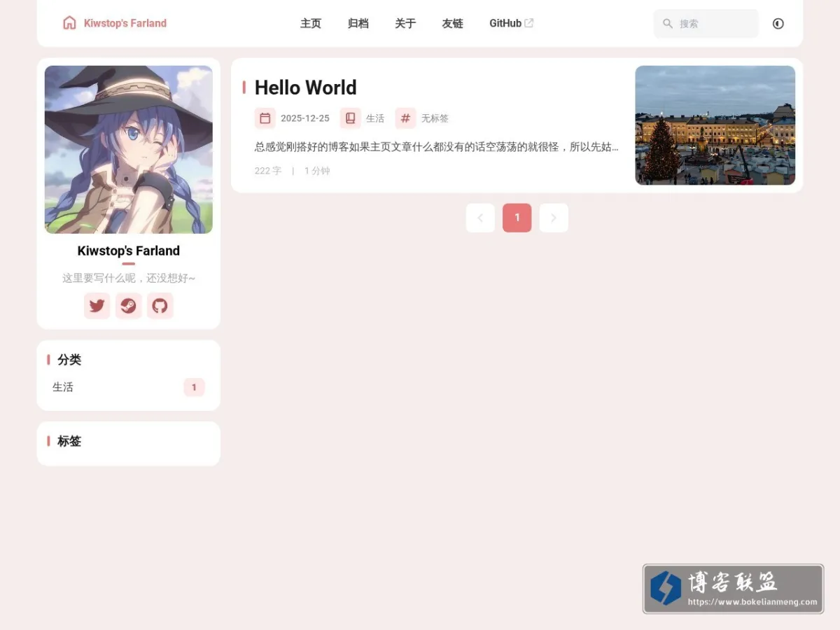This screenshot has height=630, width=840.
Task: Click the 无标签 label text
Action: [435, 118]
